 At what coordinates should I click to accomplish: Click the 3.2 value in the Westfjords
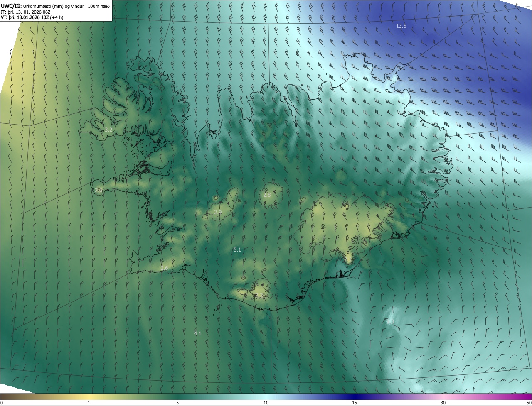point(108,130)
